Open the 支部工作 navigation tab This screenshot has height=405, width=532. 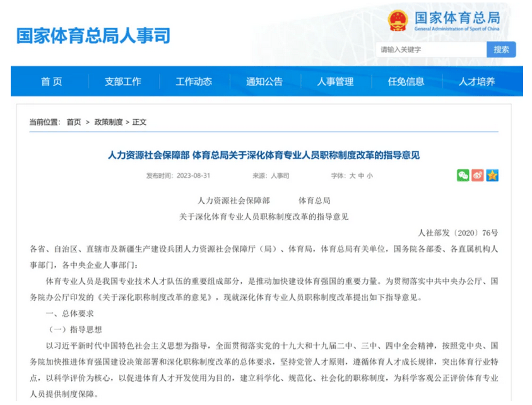pos(123,81)
